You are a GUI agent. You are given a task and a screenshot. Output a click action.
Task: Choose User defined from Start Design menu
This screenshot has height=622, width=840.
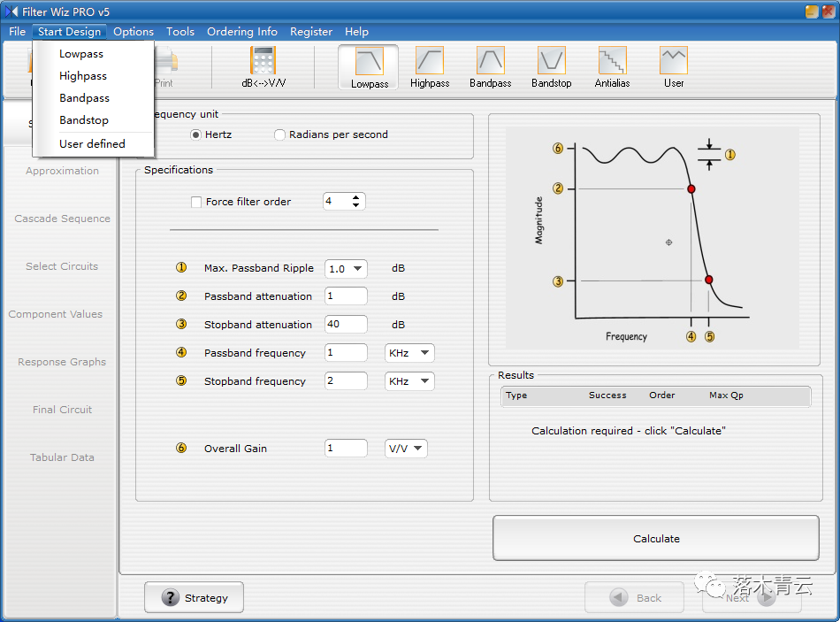click(x=92, y=143)
